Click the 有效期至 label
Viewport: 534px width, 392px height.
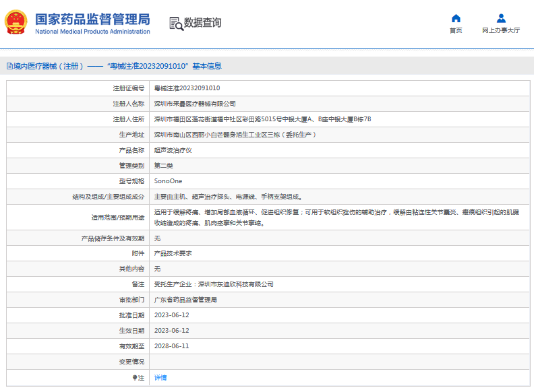tap(131, 346)
